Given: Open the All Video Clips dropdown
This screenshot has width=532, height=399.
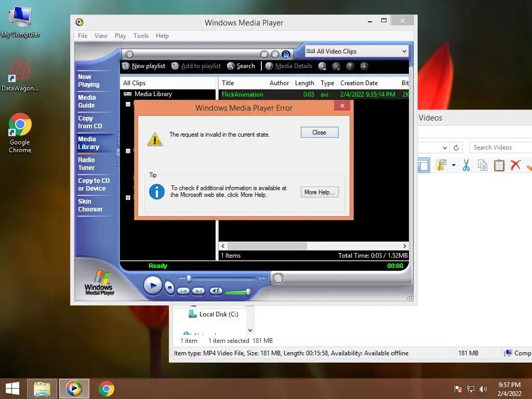Looking at the screenshot, I should 356,51.
